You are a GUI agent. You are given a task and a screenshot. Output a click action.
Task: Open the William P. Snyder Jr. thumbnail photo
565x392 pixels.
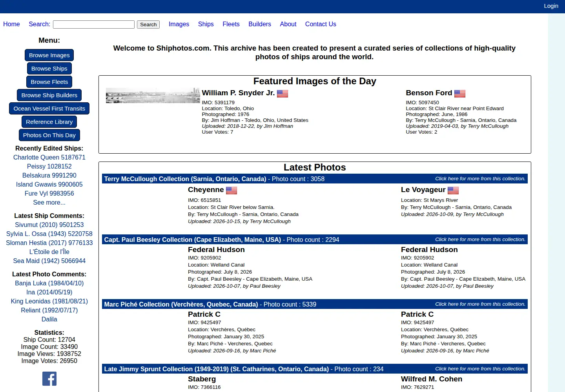point(153,96)
